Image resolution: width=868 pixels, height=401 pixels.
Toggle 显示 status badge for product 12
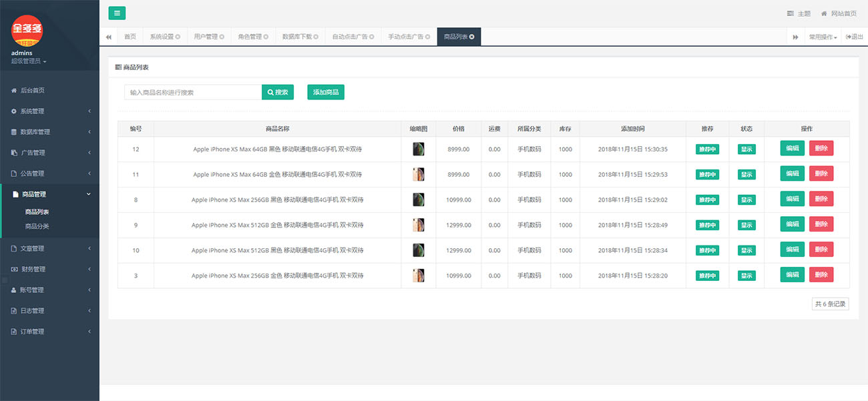[x=746, y=149]
